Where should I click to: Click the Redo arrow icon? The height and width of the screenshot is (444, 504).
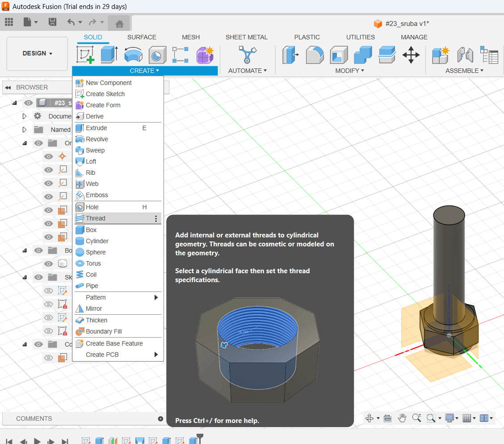[x=92, y=22]
